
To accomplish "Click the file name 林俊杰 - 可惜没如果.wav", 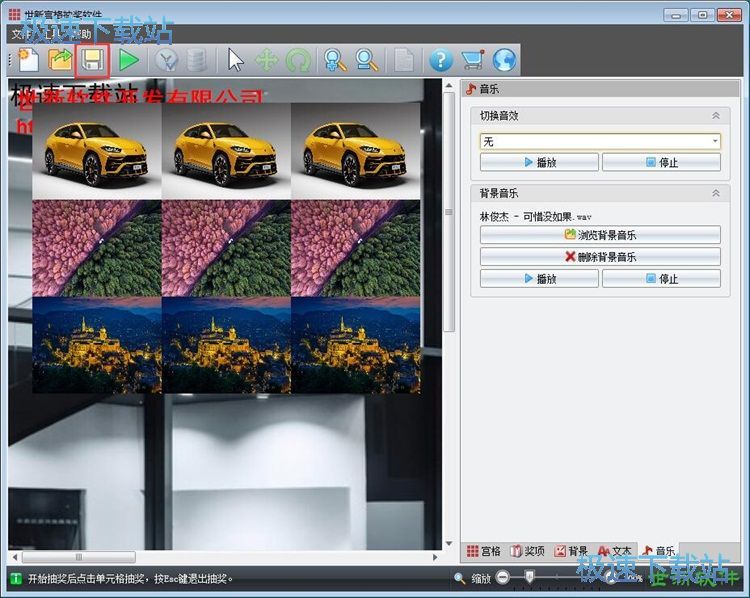I will coord(535,217).
